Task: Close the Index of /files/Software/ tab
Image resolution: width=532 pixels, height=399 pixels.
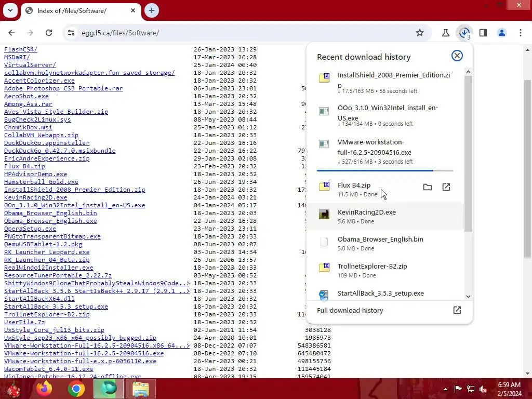Action: pos(133,10)
